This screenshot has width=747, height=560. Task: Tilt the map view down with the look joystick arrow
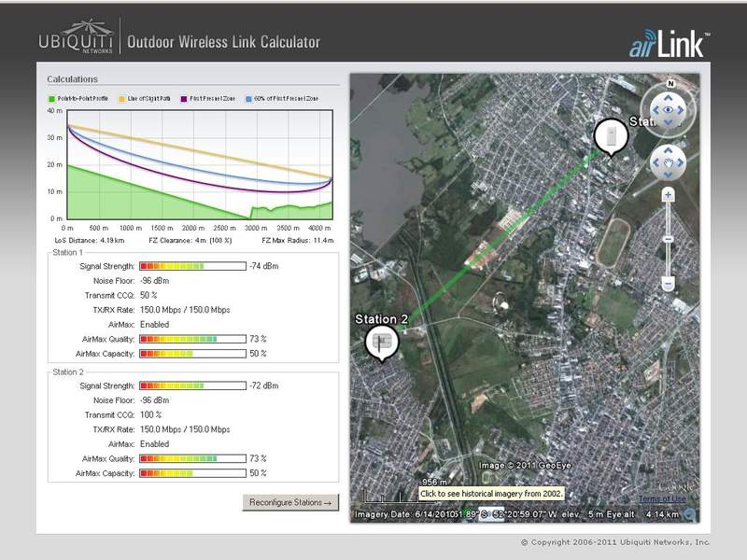tap(668, 122)
